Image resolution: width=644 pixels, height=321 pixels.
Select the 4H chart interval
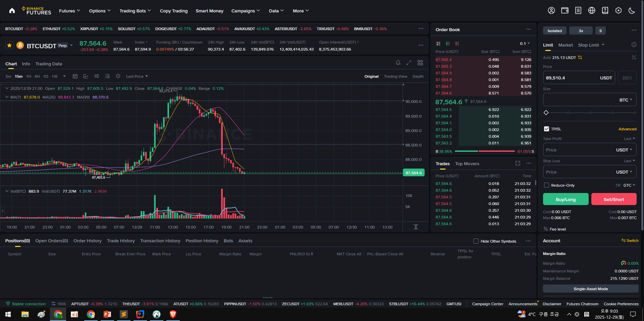pos(37,76)
